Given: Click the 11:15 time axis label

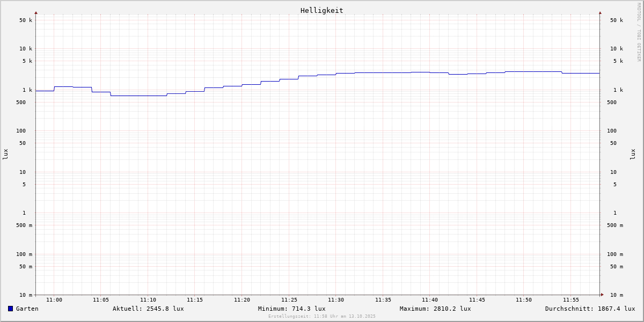Looking at the screenshot, I should (195, 300).
